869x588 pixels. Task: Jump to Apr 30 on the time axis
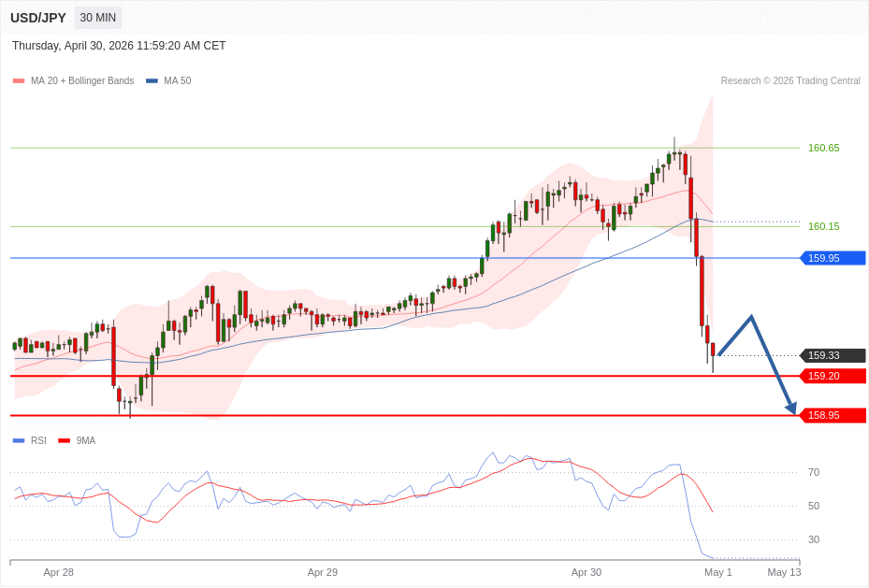tap(587, 572)
